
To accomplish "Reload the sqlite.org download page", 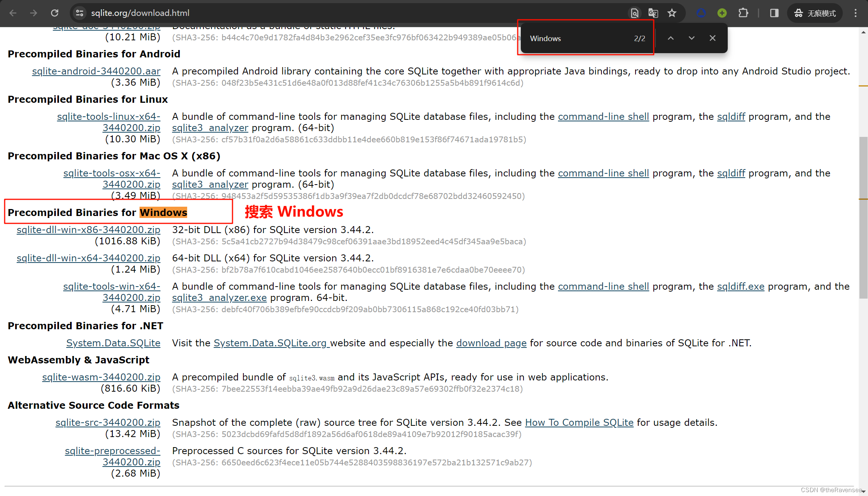I will (55, 13).
